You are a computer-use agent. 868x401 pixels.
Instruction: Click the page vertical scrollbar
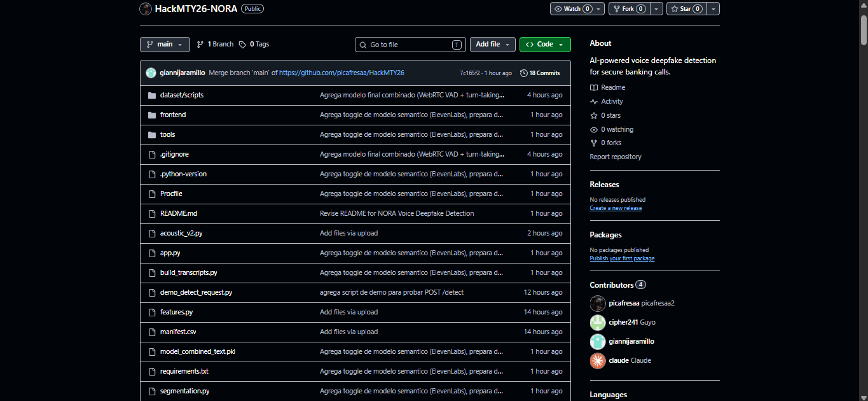click(864, 200)
